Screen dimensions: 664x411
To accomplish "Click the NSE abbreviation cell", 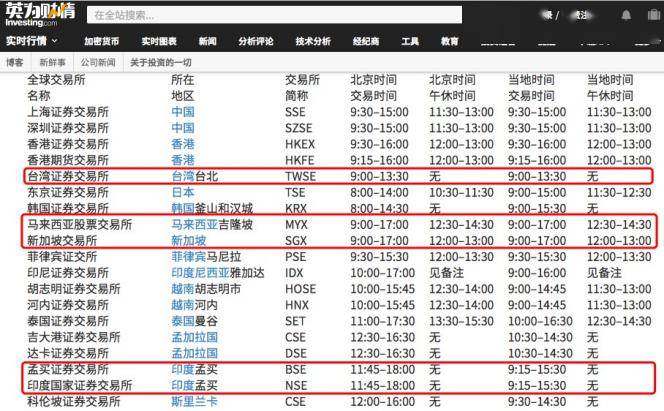I will [x=296, y=386].
